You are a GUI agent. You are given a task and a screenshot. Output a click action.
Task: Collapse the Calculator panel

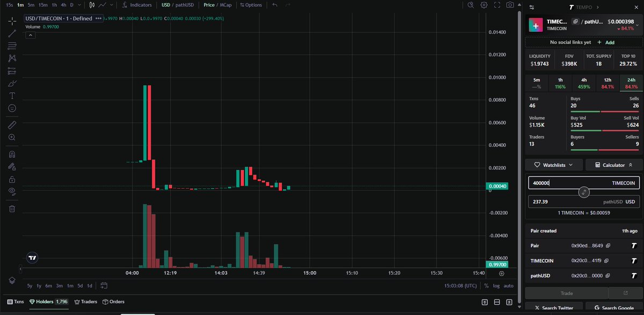[x=614, y=165]
